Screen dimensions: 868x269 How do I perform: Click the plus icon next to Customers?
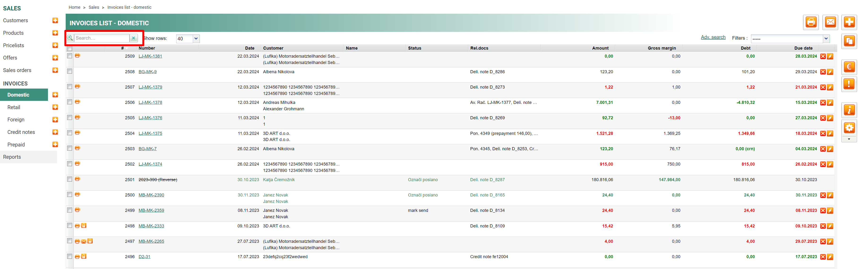click(x=55, y=21)
